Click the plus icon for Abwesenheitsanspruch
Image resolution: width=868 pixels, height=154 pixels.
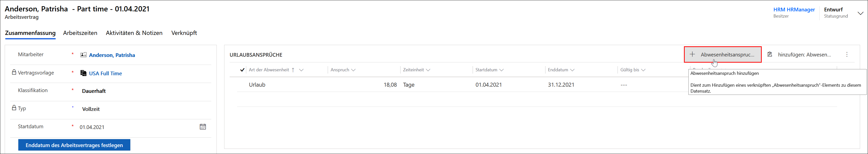pyautogui.click(x=692, y=54)
